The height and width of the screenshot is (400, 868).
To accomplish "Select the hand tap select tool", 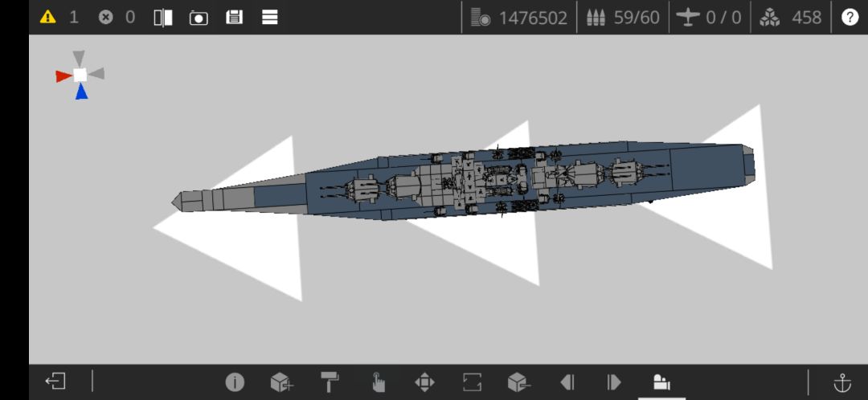I will pos(378,382).
